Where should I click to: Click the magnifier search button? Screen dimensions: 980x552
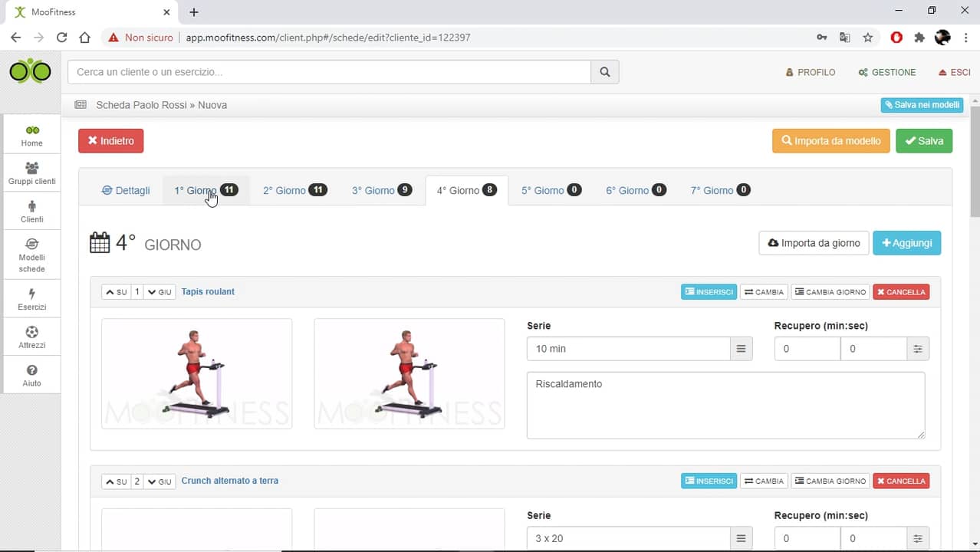(x=605, y=72)
